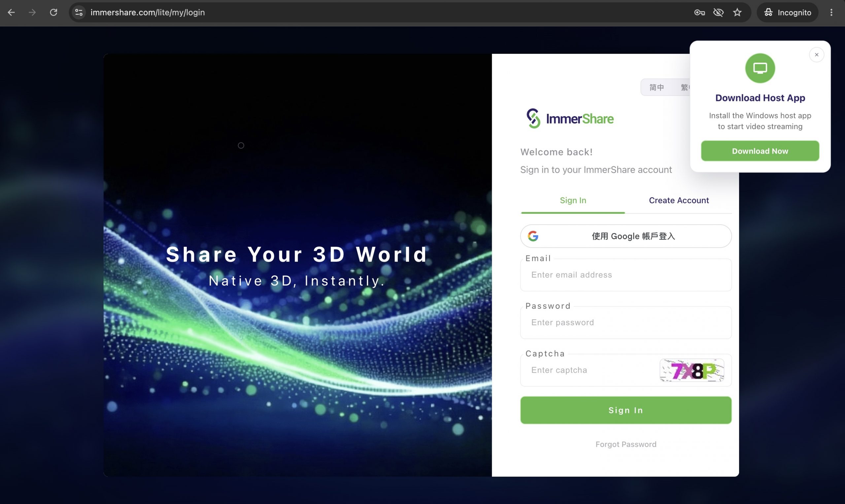Click the browser forward arrow
Viewport: 845px width, 504px height.
(32, 13)
